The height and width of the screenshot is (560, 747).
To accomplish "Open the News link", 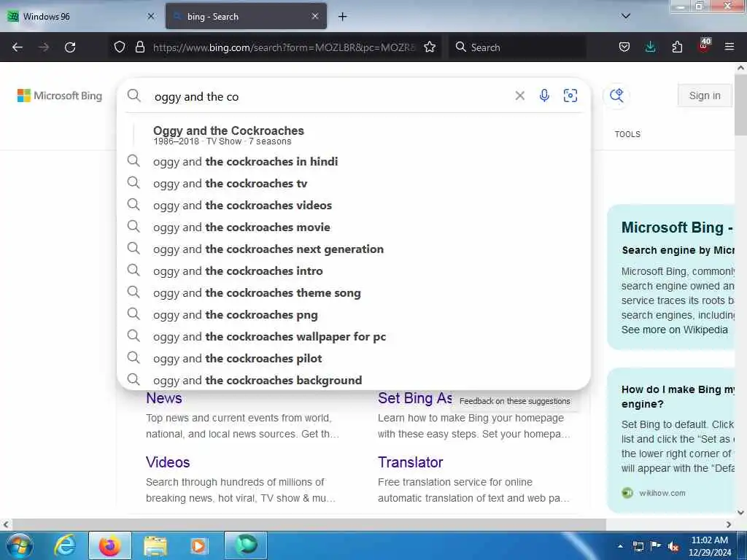I will click(x=164, y=398).
